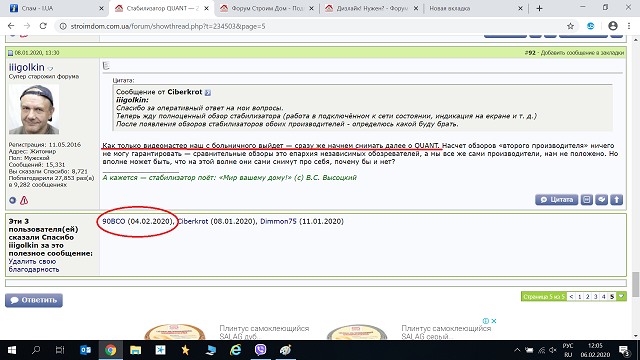Click the 'Ответить' reply button

(34, 300)
